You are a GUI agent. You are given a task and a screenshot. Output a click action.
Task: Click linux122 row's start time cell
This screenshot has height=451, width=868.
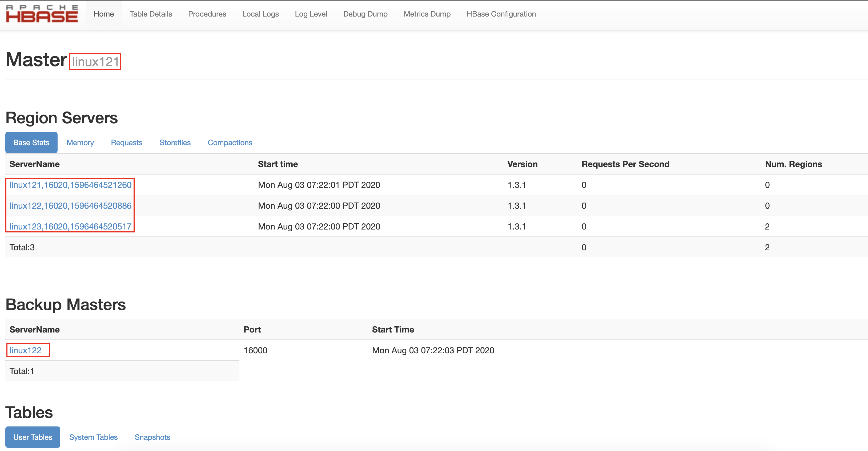pyautogui.click(x=319, y=206)
